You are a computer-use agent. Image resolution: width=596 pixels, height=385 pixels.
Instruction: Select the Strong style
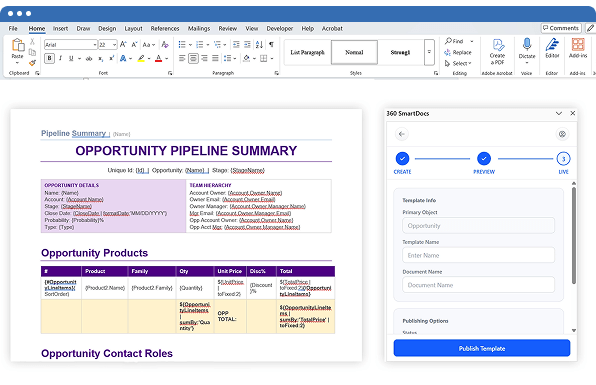pos(400,52)
